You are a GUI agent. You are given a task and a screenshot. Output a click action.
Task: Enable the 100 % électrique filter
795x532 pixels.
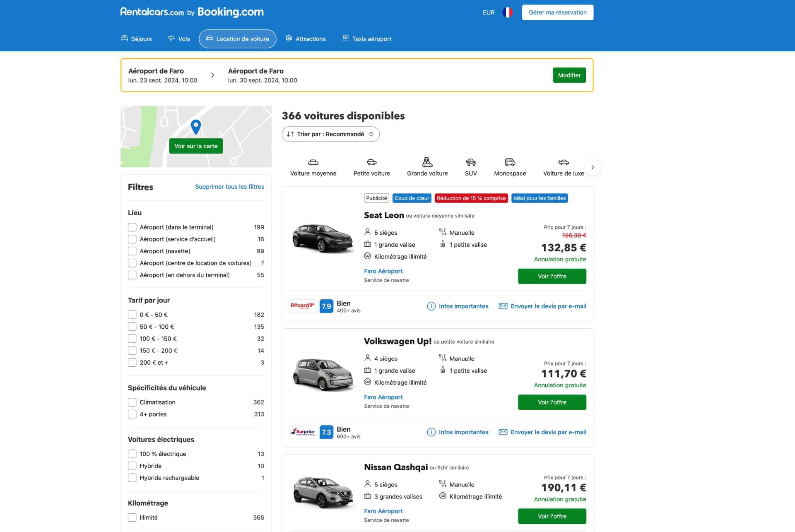132,454
